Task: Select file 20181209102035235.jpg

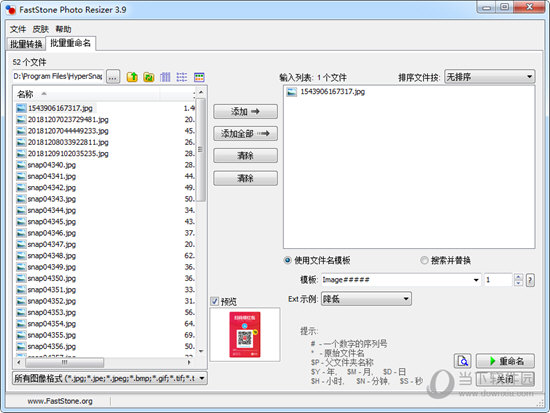Action: (68, 154)
